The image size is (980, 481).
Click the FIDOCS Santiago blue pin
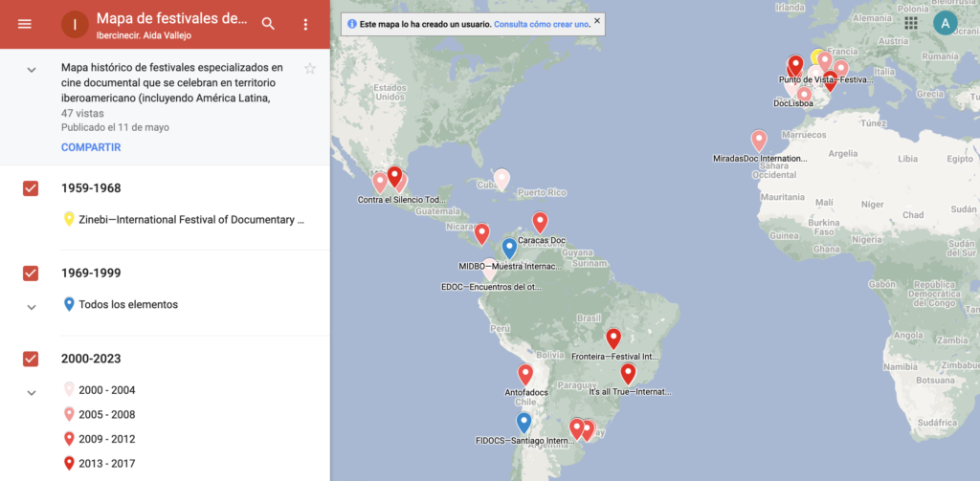point(523,422)
